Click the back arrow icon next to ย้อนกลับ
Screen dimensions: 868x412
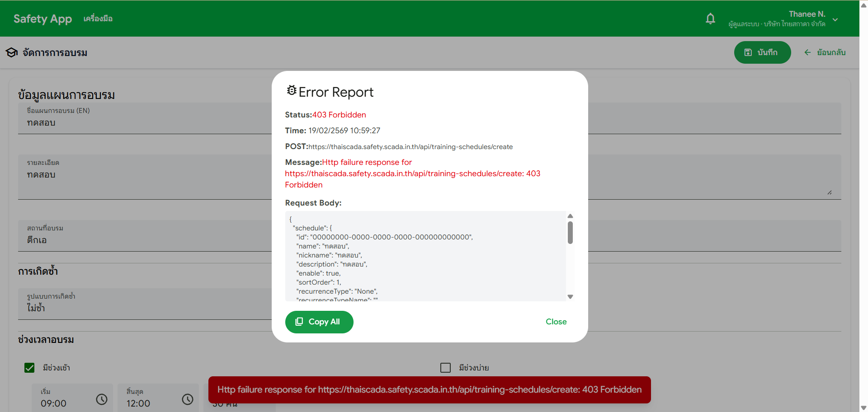[x=807, y=52]
